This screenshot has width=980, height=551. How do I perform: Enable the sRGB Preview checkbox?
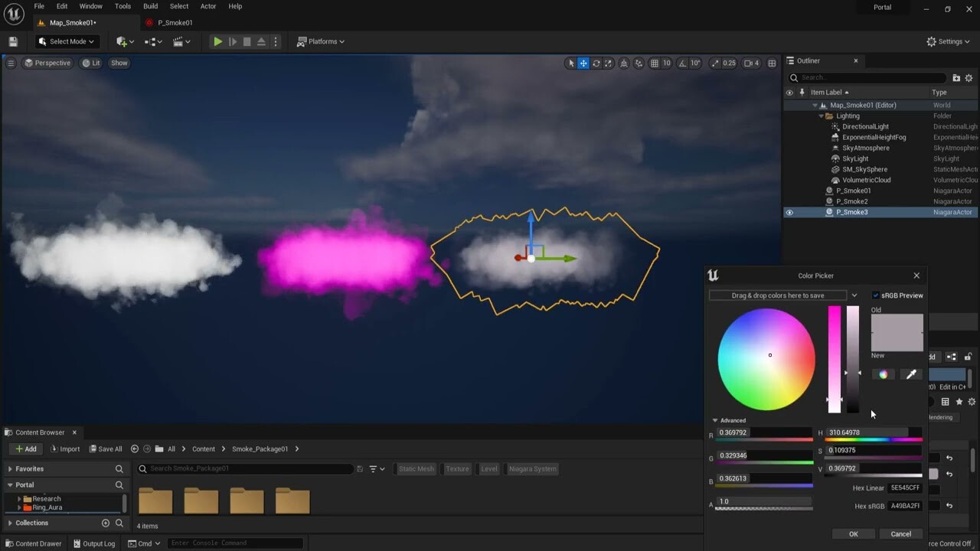click(875, 295)
